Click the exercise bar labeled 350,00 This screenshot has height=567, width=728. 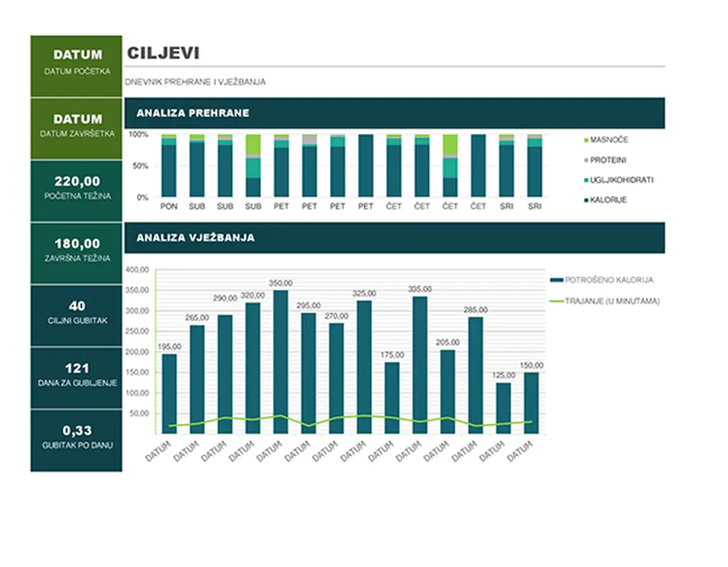point(281,361)
